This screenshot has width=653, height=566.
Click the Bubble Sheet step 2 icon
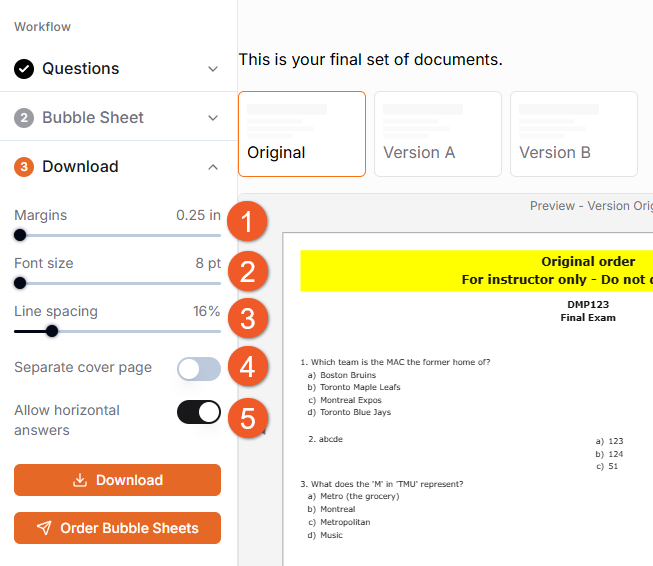click(24, 118)
